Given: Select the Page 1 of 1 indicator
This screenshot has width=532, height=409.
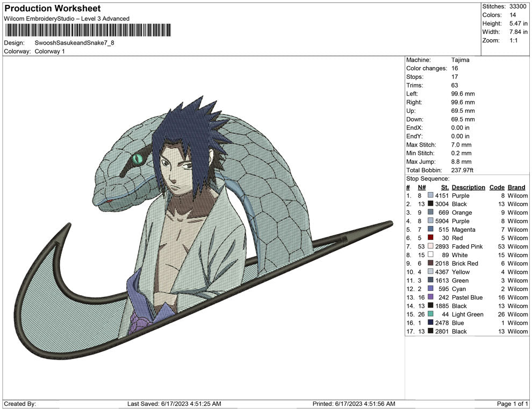Looking at the screenshot, I should click(x=512, y=404).
